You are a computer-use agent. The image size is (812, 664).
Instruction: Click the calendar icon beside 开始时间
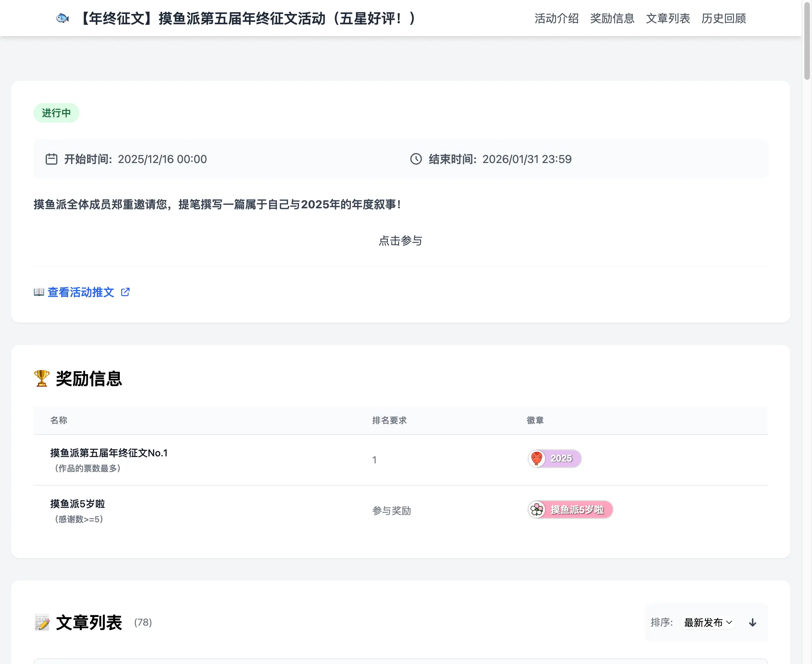[52, 160]
